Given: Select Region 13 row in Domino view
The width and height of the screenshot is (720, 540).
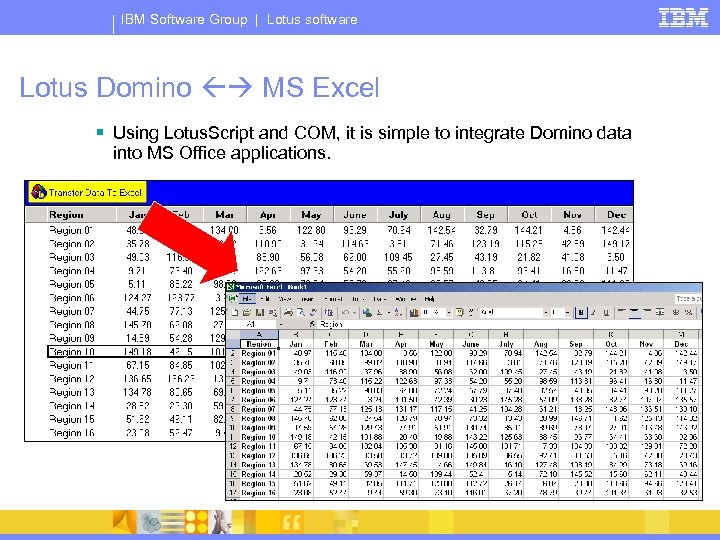Looking at the screenshot, I should 126,392.
